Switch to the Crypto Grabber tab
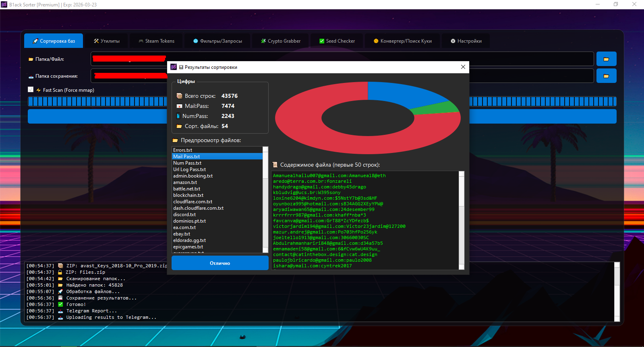644x347 pixels. pos(280,41)
